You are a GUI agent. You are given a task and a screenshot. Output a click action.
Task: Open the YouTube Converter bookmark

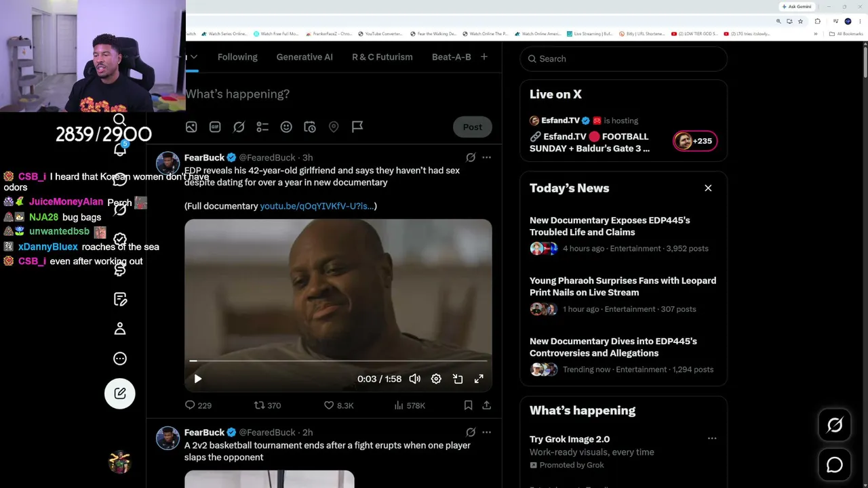380,34
